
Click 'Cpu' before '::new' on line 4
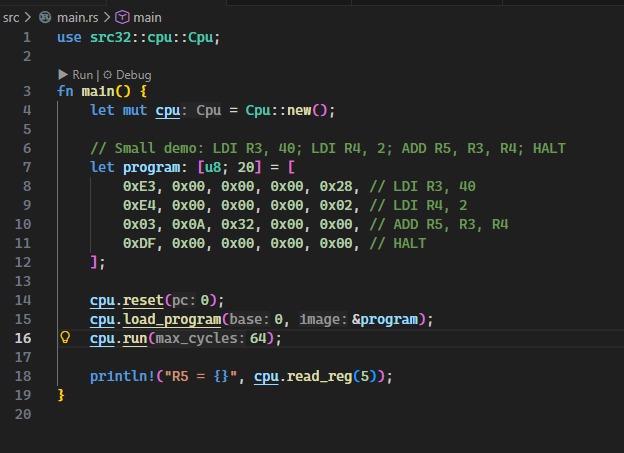pyautogui.click(x=258, y=110)
